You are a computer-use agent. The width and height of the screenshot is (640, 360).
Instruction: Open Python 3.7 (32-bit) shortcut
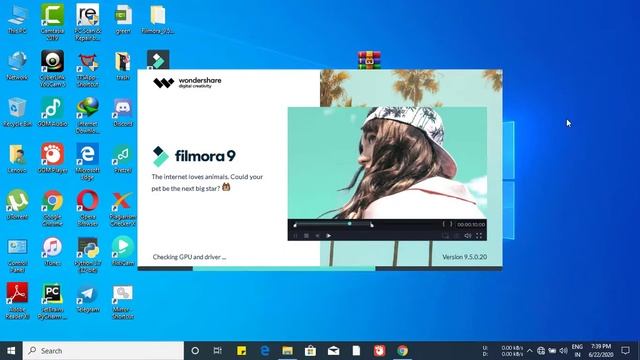[x=87, y=255]
